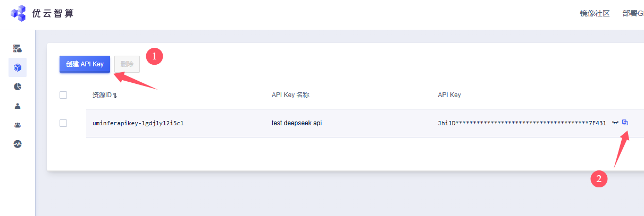Open the server cloud sidebar icon
Viewport: 644px width, 216px height.
pyautogui.click(x=18, y=49)
